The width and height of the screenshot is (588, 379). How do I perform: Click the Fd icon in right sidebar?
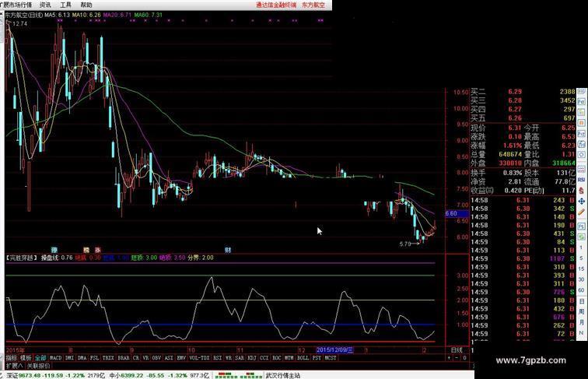pyautogui.click(x=581, y=144)
